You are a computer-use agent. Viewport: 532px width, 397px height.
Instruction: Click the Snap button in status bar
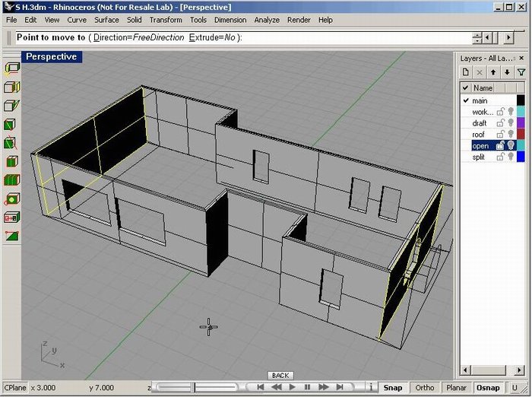(x=393, y=388)
